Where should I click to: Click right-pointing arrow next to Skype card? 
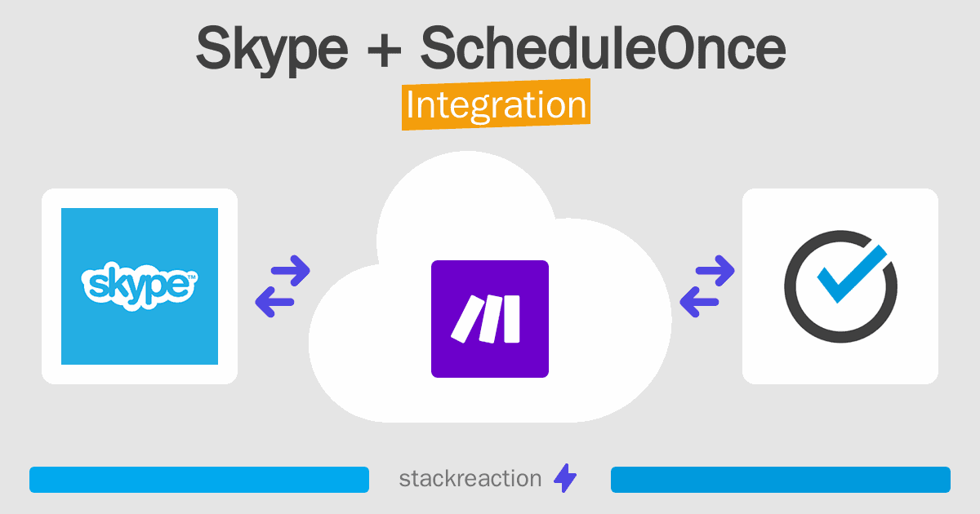click(x=289, y=269)
